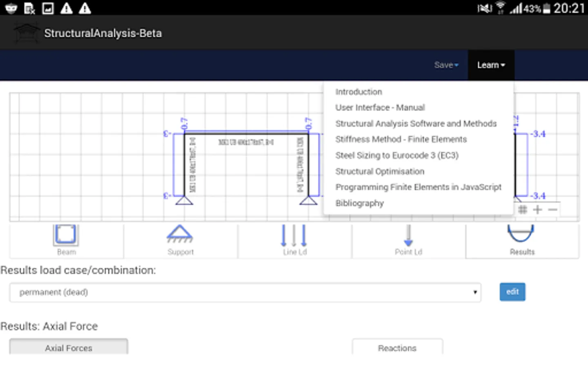Open Steel Sizing to Eurocode 3
This screenshot has height=368, width=588.
tap(396, 155)
